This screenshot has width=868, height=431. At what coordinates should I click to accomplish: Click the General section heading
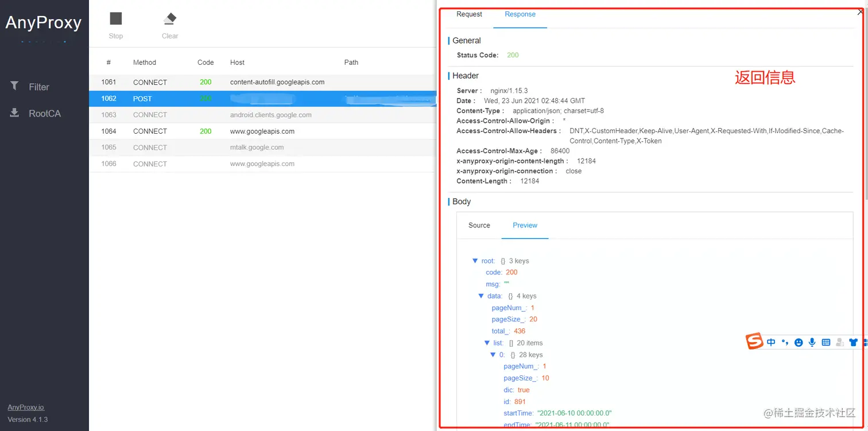click(x=467, y=41)
